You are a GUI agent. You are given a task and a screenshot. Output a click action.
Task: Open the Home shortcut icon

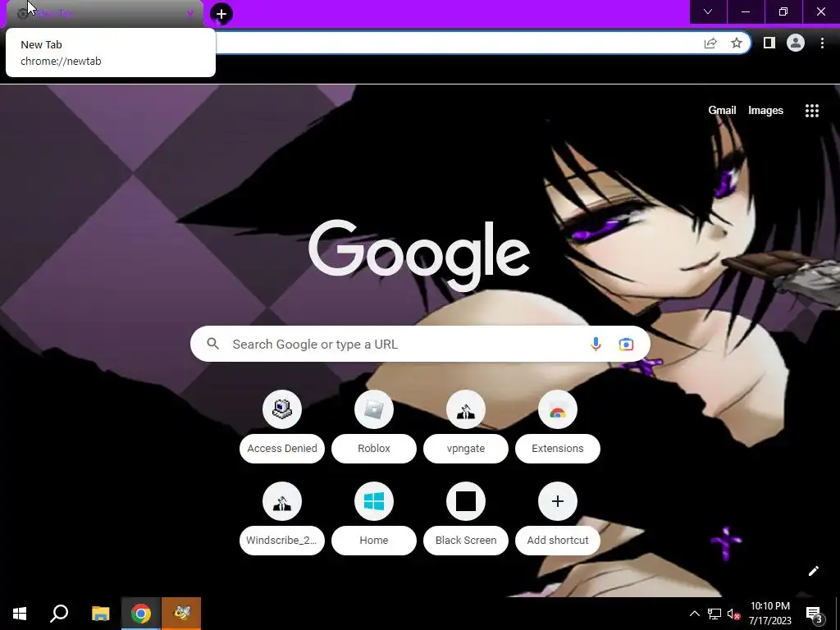[374, 501]
